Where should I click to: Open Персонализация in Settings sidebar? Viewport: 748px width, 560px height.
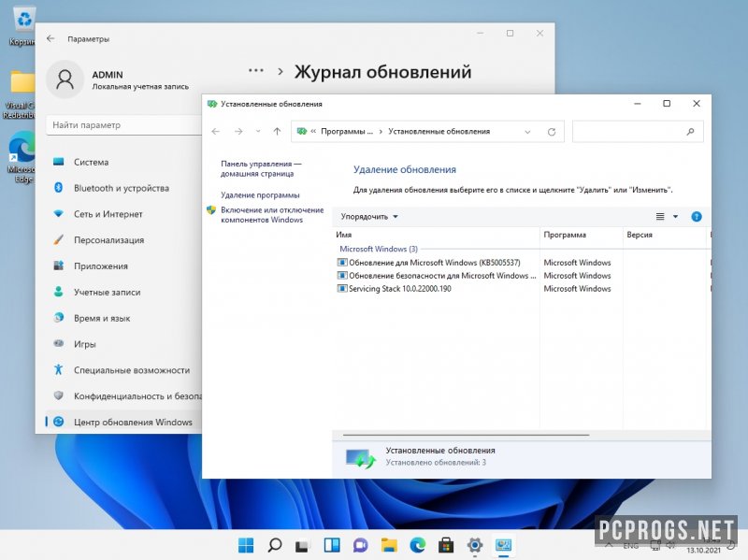[x=123, y=240]
